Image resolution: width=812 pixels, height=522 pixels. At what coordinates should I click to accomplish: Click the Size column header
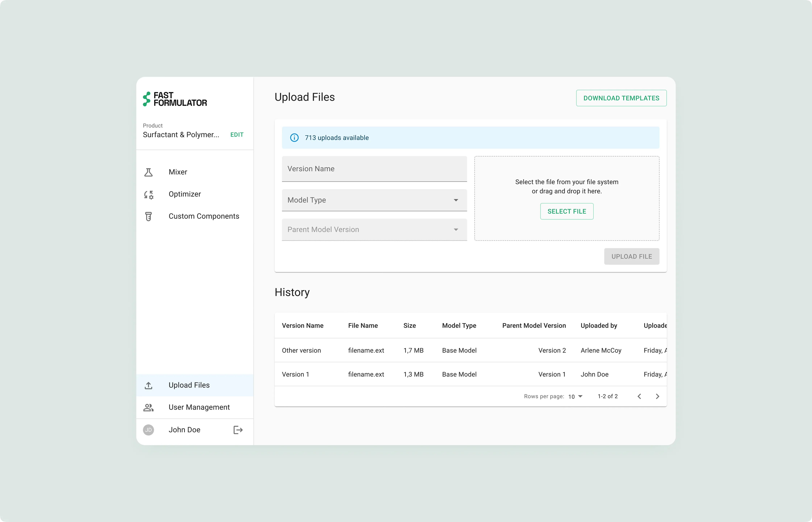tap(409, 325)
